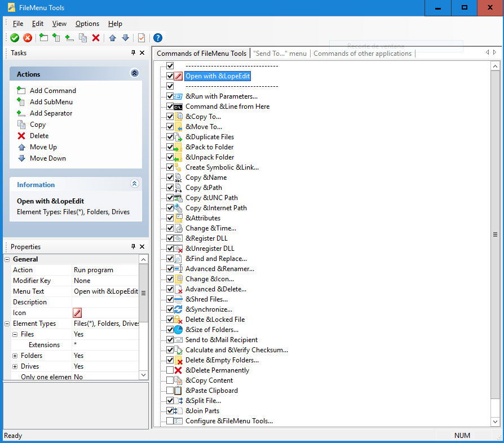The width and height of the screenshot is (504, 443).
Task: Click the Add SubMenu toolbar icon
Action: (x=56, y=38)
